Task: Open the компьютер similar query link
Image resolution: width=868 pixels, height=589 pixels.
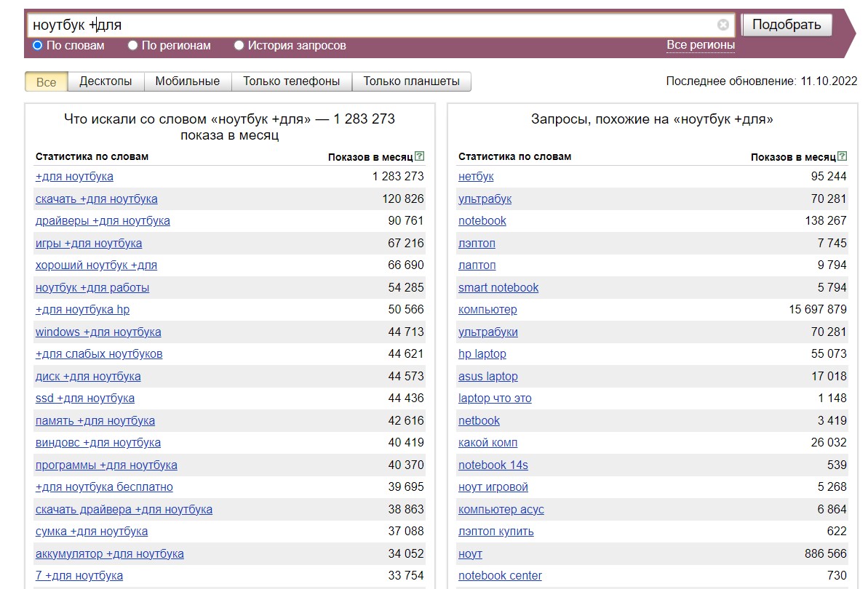Action: [x=487, y=310]
